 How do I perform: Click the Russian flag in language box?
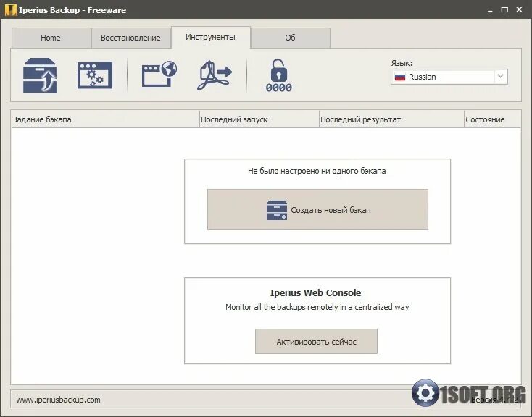click(400, 77)
